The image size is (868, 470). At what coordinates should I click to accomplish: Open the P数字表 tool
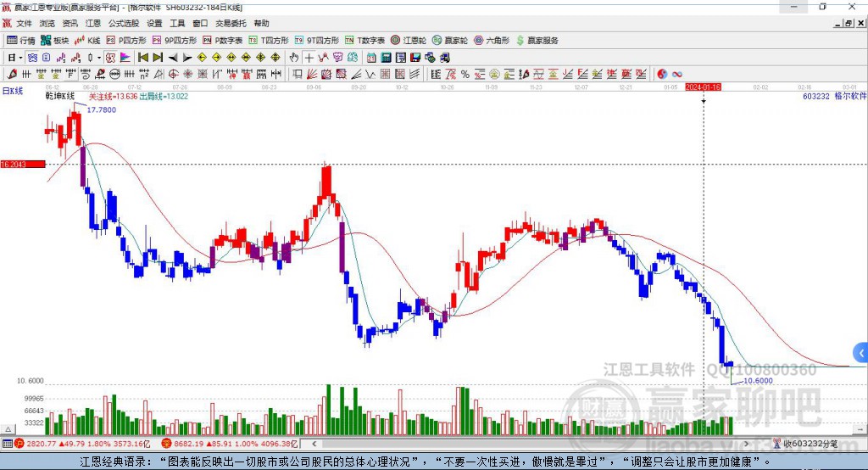click(x=223, y=41)
